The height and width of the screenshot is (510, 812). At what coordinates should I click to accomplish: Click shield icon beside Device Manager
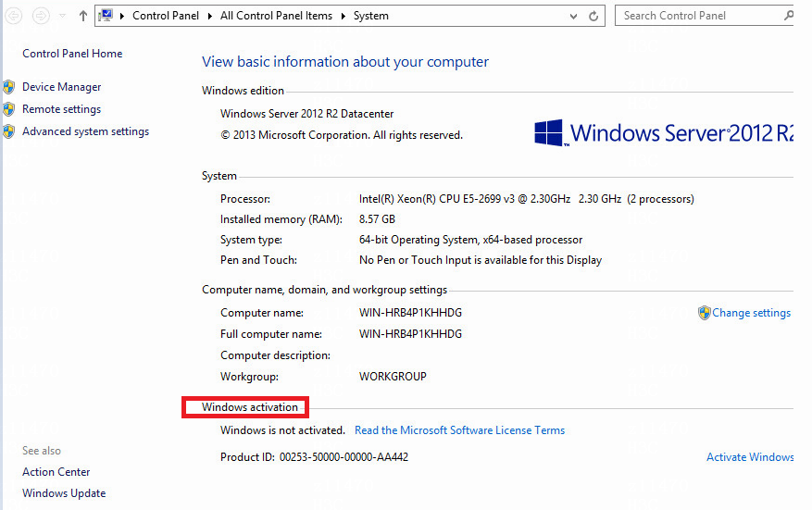(x=9, y=87)
